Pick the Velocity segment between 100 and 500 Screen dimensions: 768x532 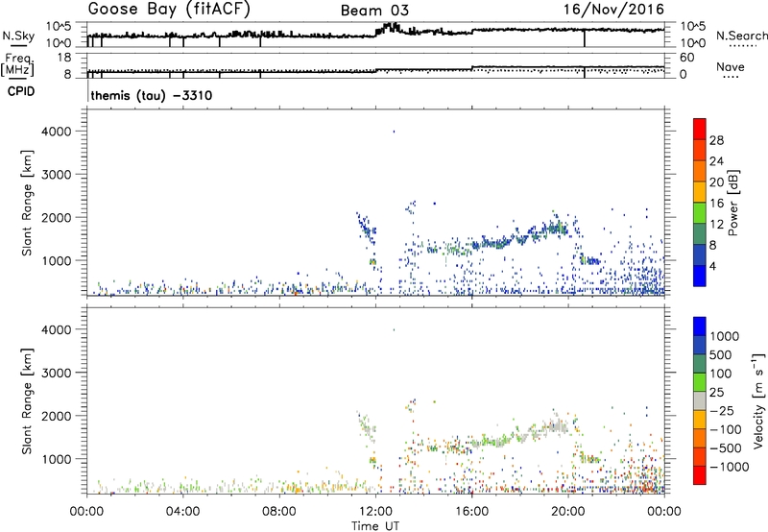(700, 364)
